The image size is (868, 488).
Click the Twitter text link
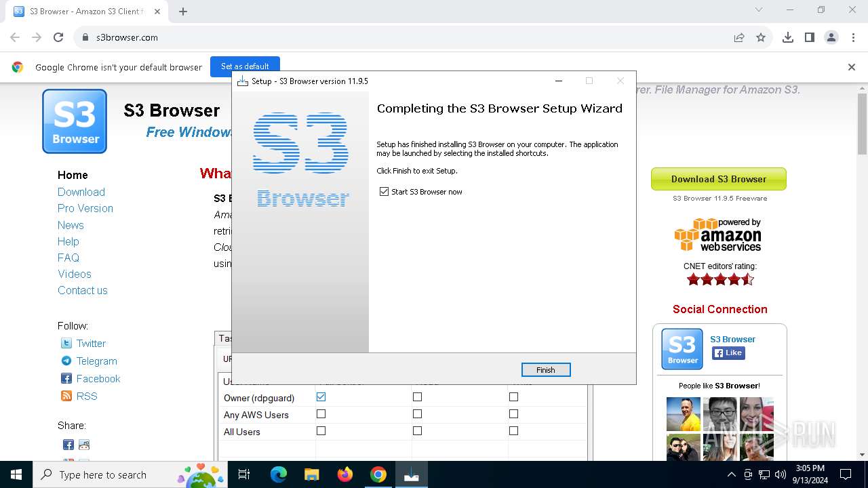(91, 344)
